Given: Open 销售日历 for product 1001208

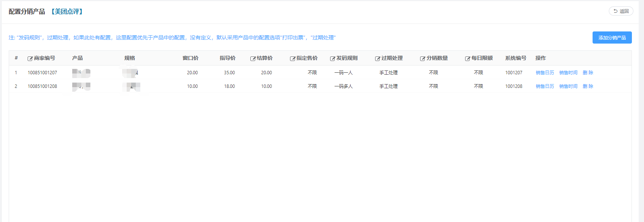Looking at the screenshot, I should (545, 86).
